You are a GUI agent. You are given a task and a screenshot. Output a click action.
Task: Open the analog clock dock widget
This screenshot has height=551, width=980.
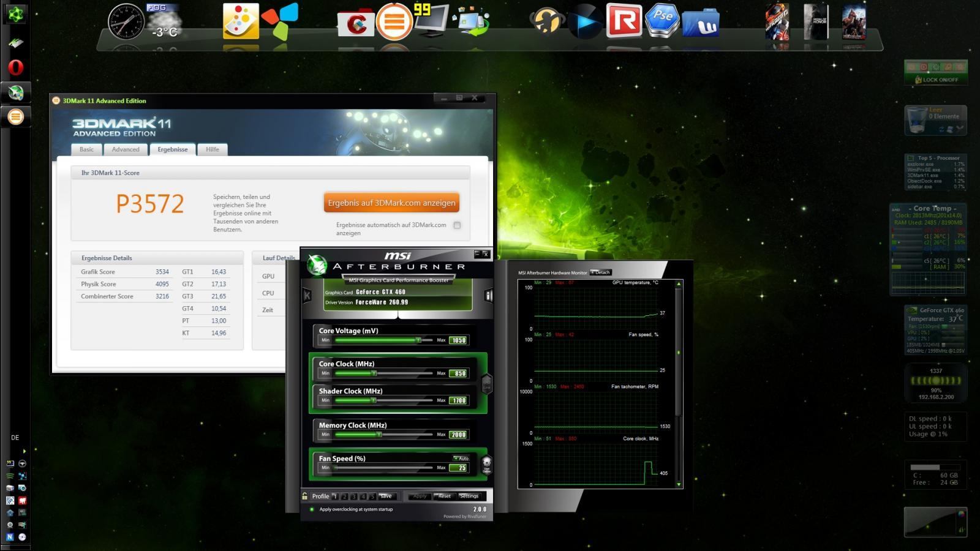point(126,21)
